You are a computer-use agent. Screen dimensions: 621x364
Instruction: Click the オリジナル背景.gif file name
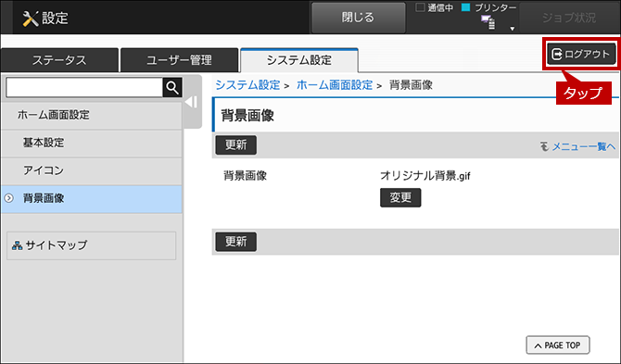[425, 176]
